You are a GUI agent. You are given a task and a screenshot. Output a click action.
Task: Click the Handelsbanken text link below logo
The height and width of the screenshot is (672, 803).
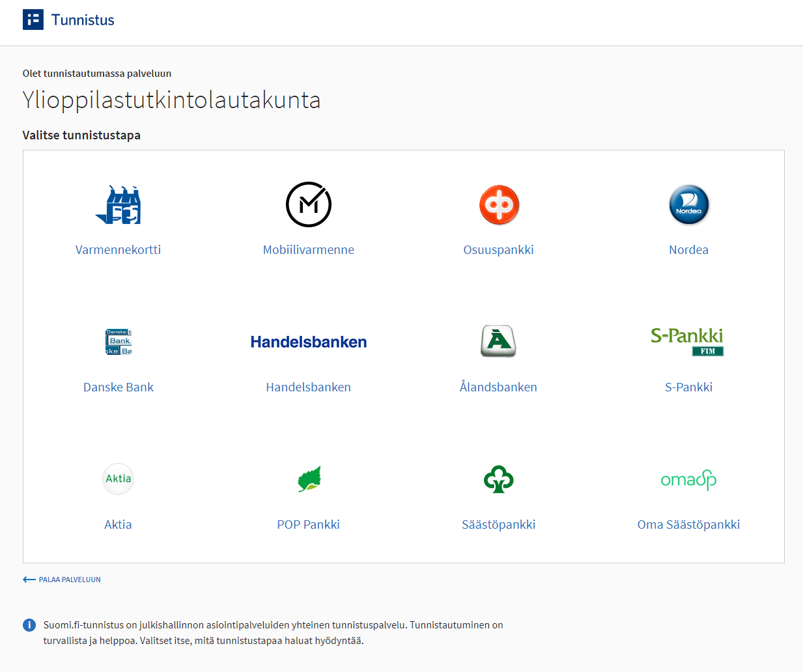tap(309, 387)
